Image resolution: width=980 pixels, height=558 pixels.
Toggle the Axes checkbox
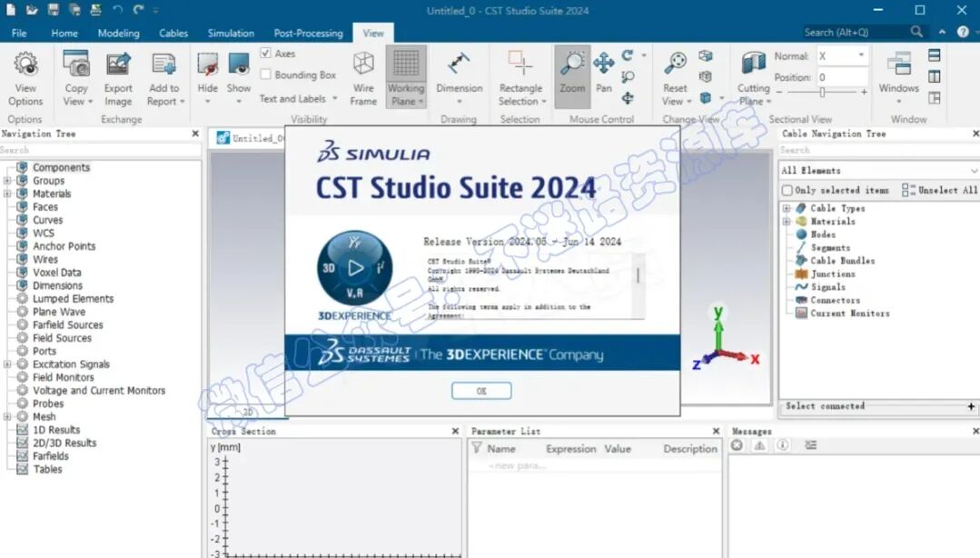click(265, 54)
